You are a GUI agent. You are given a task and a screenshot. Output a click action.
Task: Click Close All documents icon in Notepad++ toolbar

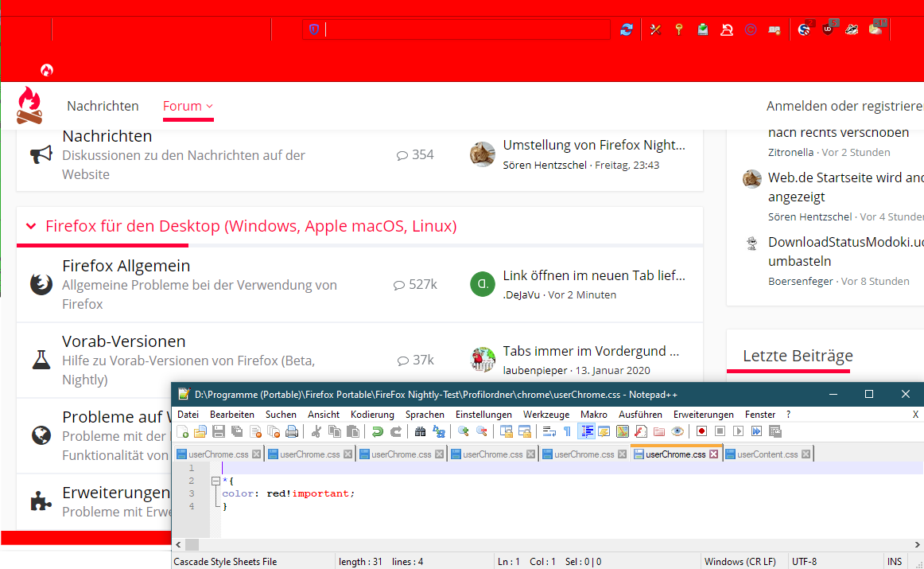click(274, 431)
